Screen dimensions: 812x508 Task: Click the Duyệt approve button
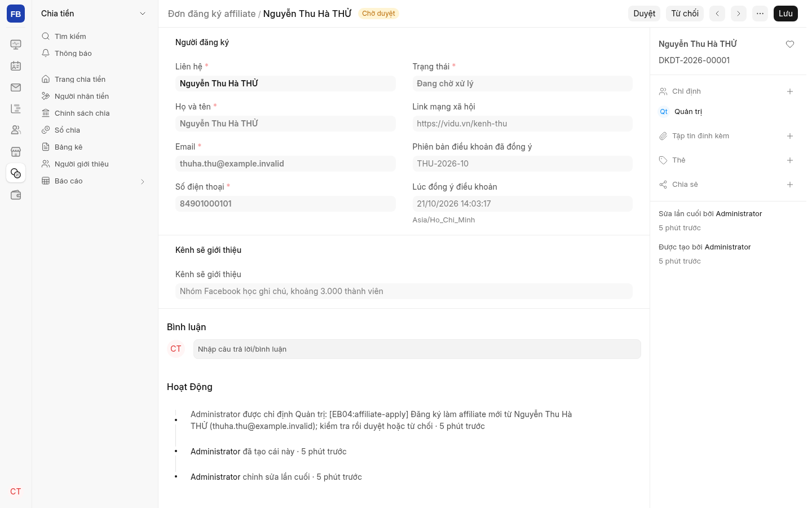click(x=644, y=14)
